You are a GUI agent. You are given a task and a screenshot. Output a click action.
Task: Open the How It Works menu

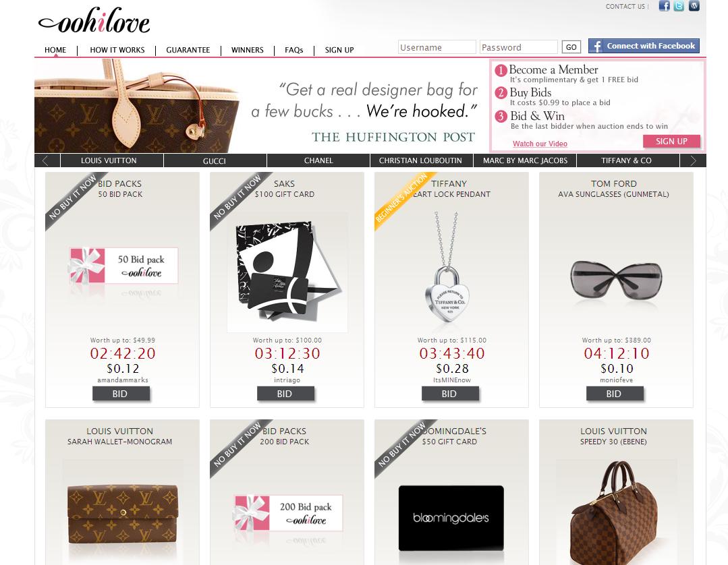tap(117, 50)
